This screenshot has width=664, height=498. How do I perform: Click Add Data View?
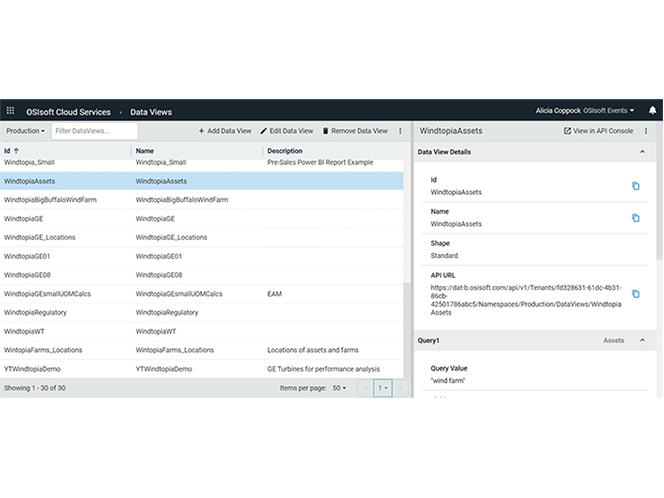click(225, 131)
